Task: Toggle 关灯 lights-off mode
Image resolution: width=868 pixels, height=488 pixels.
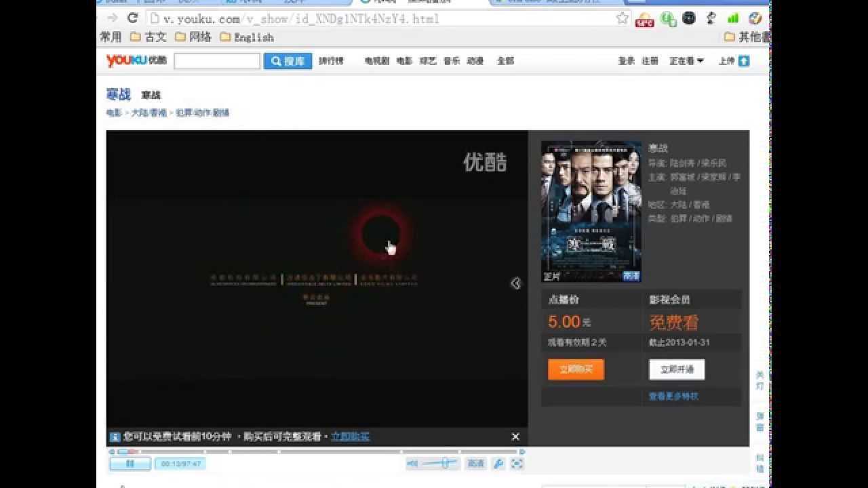Action: [760, 380]
